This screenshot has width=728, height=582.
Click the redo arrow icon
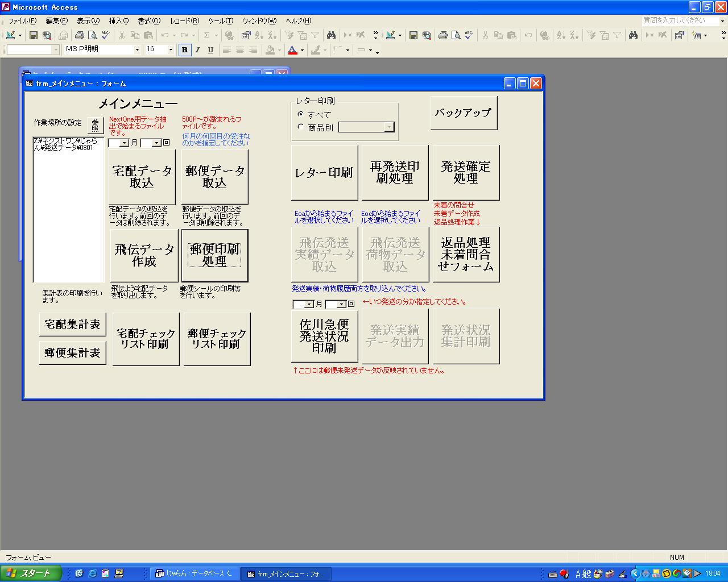pyautogui.click(x=184, y=35)
